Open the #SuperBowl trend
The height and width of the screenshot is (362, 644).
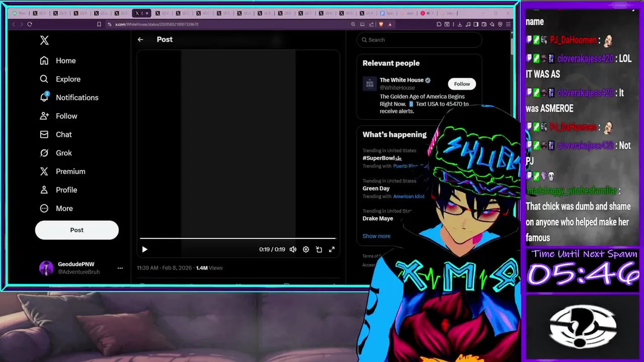pos(382,158)
